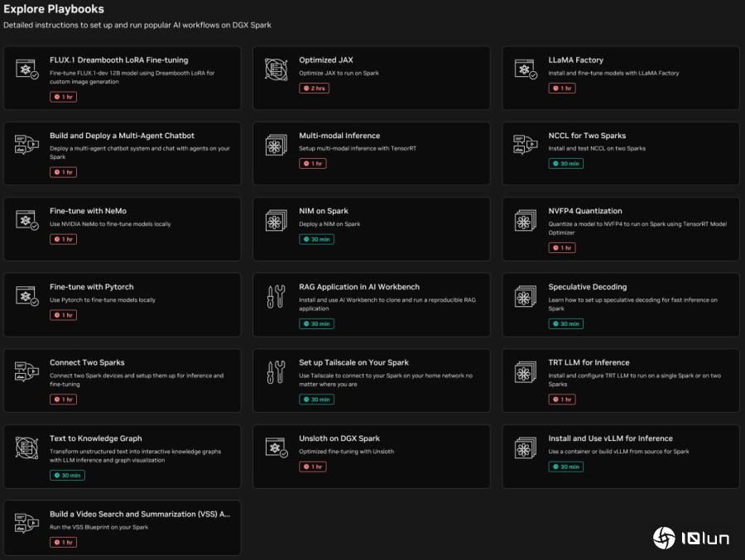Open the Speculative Decoding playbook title
The width and height of the screenshot is (745, 560).
(587, 287)
